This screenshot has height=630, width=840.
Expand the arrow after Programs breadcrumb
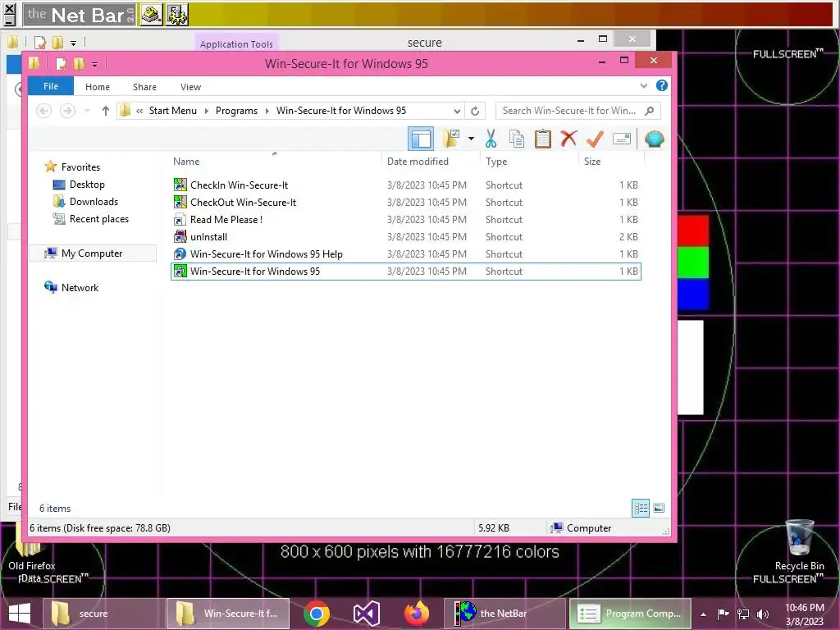pyautogui.click(x=267, y=111)
